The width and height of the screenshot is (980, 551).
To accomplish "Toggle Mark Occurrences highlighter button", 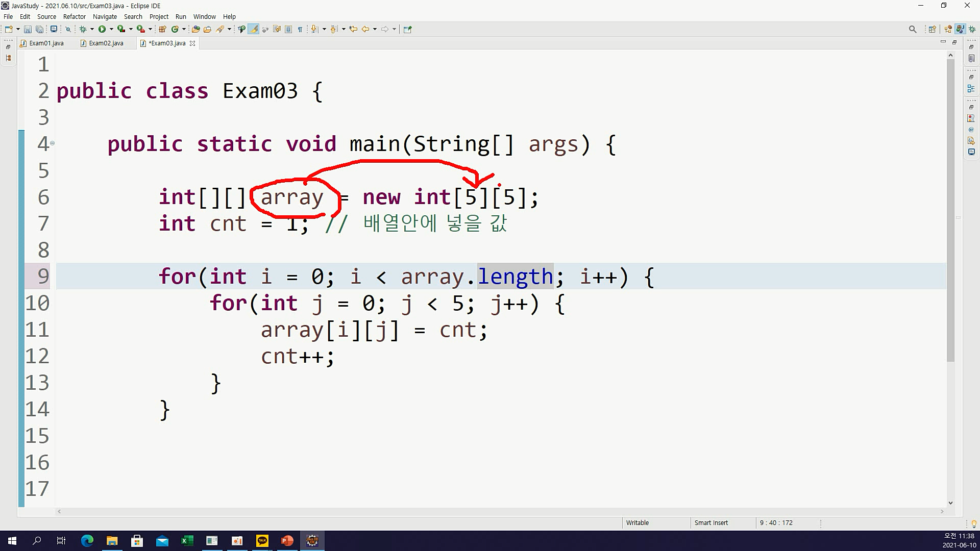I will click(x=254, y=29).
